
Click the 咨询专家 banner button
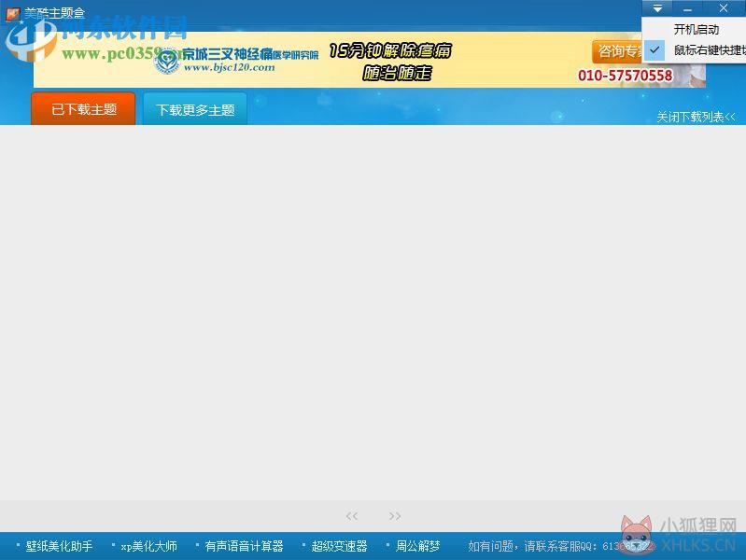click(x=618, y=51)
